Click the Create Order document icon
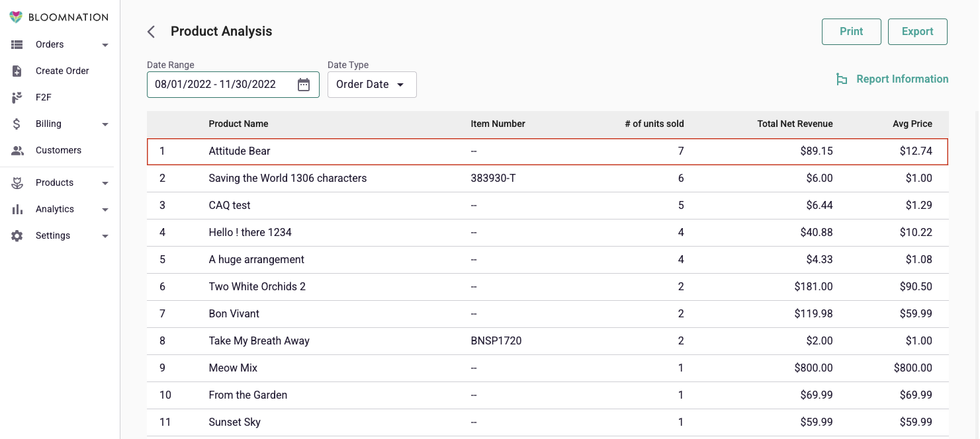This screenshot has width=980, height=439. pos(17,71)
